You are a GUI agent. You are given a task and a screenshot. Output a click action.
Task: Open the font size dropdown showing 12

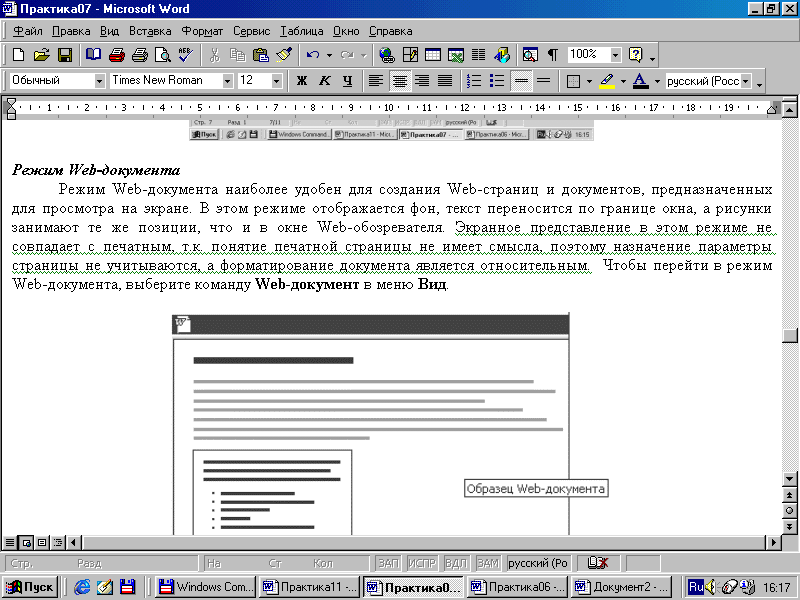277,81
